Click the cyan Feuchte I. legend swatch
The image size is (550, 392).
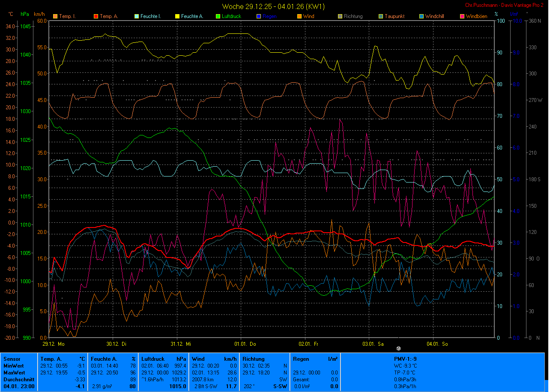[x=137, y=17]
